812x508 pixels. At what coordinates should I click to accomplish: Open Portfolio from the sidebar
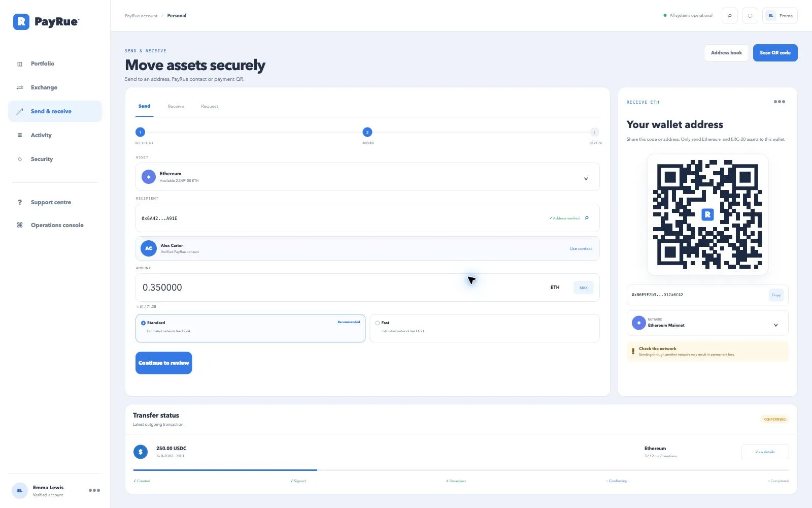tap(55, 63)
